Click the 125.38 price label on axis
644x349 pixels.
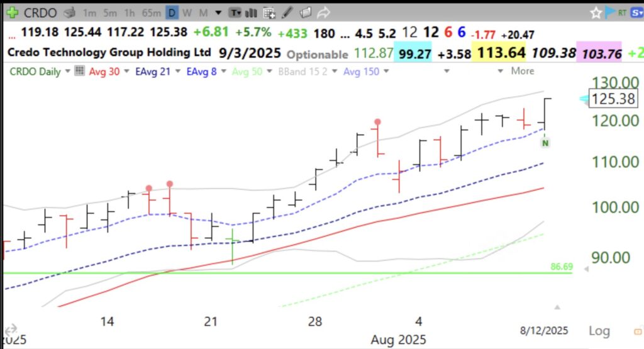coord(614,99)
